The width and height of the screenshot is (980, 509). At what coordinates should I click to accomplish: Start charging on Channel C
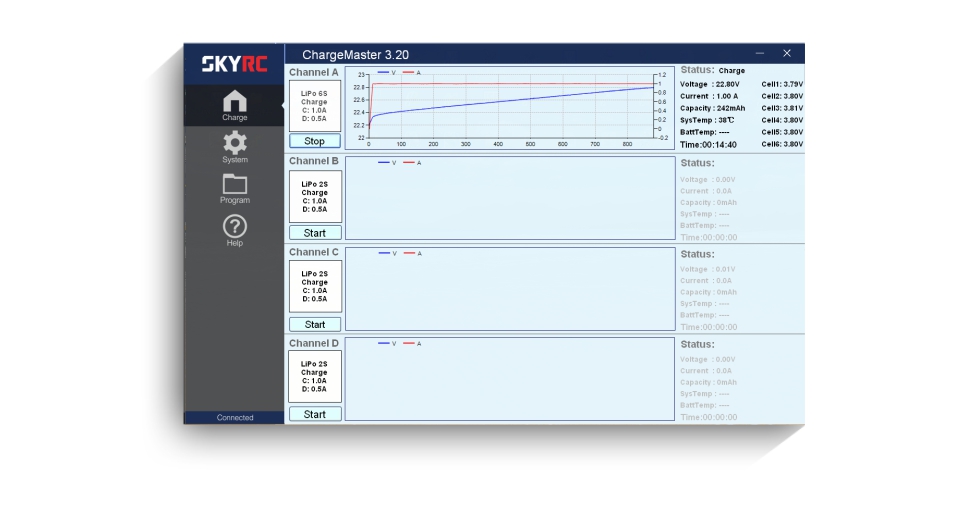click(x=314, y=325)
